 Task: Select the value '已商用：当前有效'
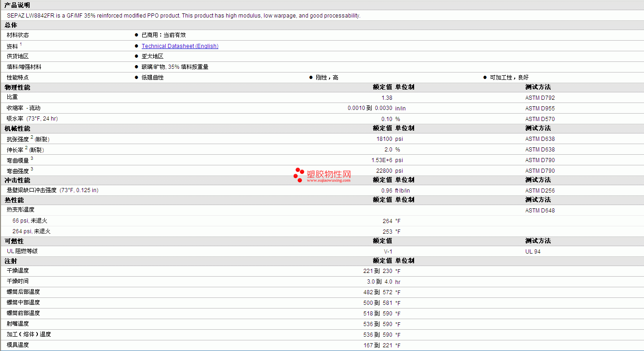click(163, 35)
